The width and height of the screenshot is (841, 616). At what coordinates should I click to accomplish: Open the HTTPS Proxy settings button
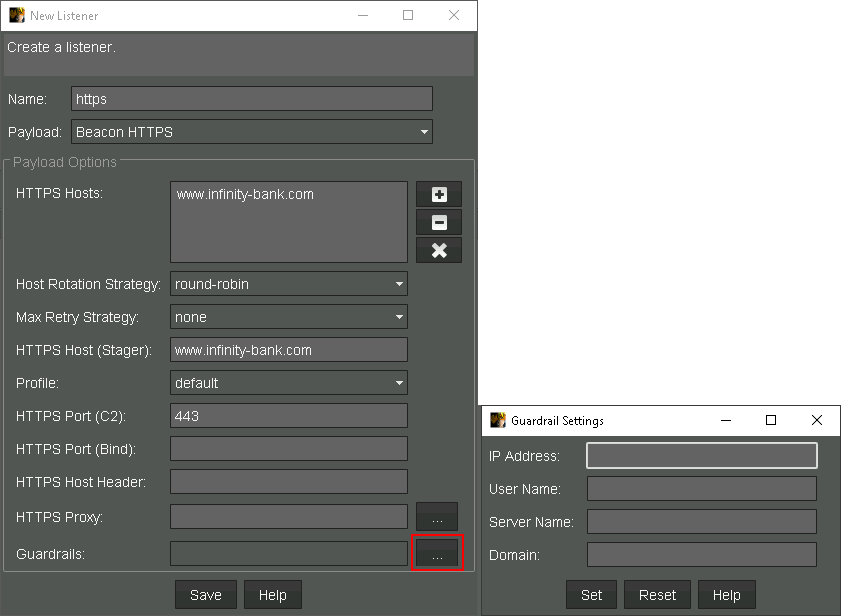[x=437, y=517]
